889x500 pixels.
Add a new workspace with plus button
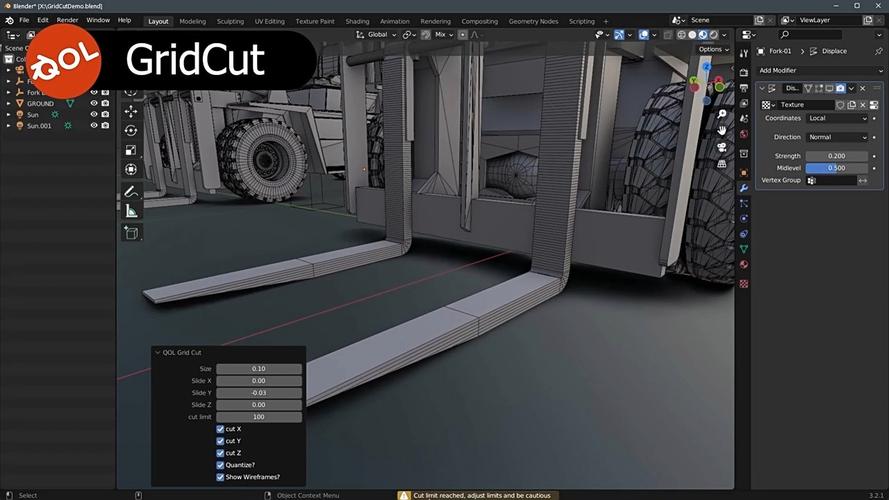click(606, 22)
